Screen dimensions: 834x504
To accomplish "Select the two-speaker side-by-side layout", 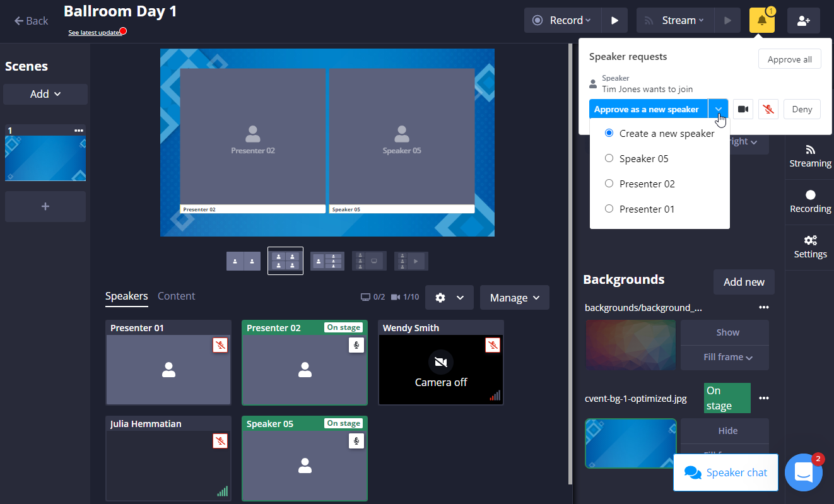I will click(x=244, y=261).
